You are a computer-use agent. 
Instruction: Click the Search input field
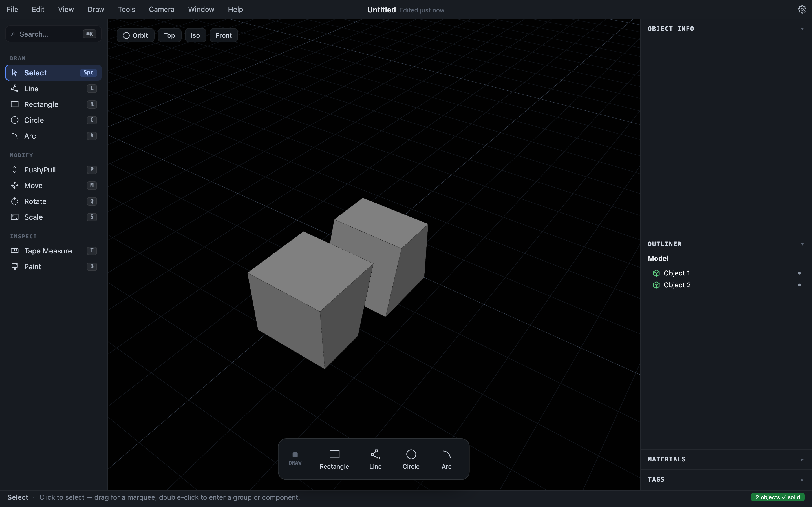click(x=53, y=34)
